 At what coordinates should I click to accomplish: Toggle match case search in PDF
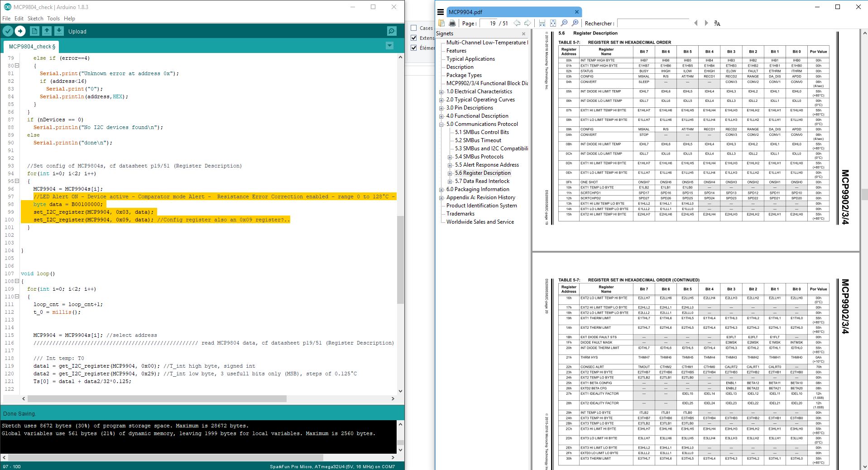(717, 23)
